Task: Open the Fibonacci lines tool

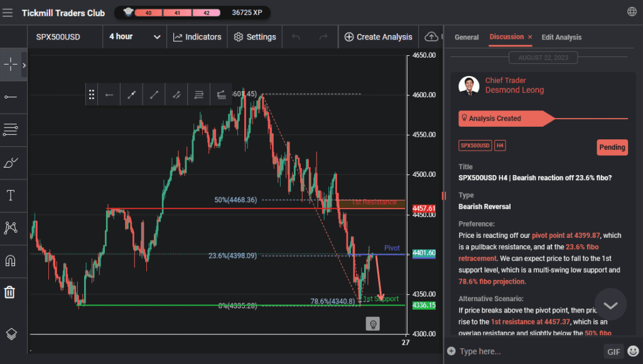Action: click(x=10, y=130)
